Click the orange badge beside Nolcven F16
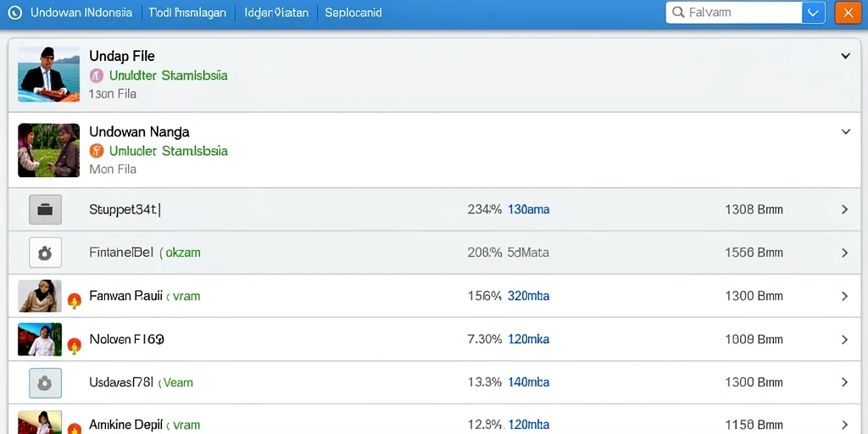 75,346
